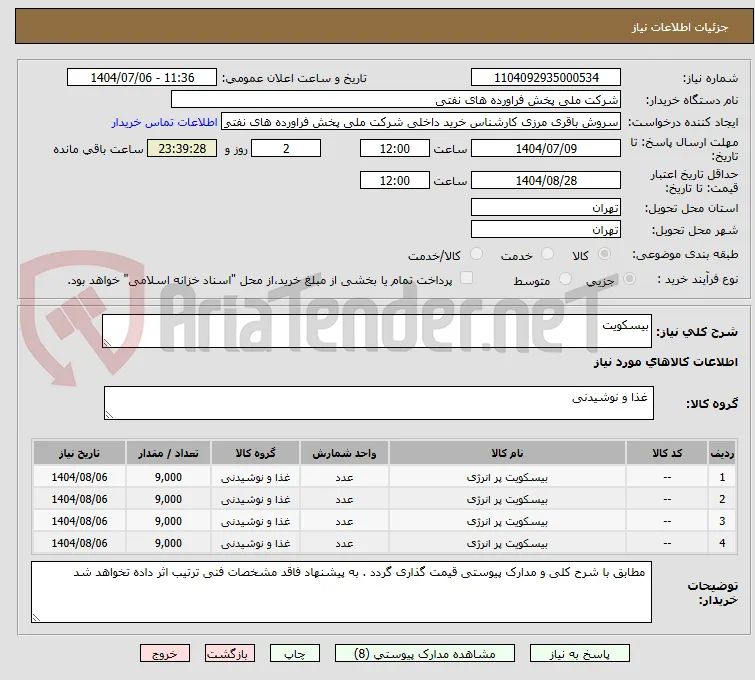Image resolution: width=755 pixels, height=680 pixels.
Task: Click the چاپ print button
Action: pyautogui.click(x=295, y=654)
